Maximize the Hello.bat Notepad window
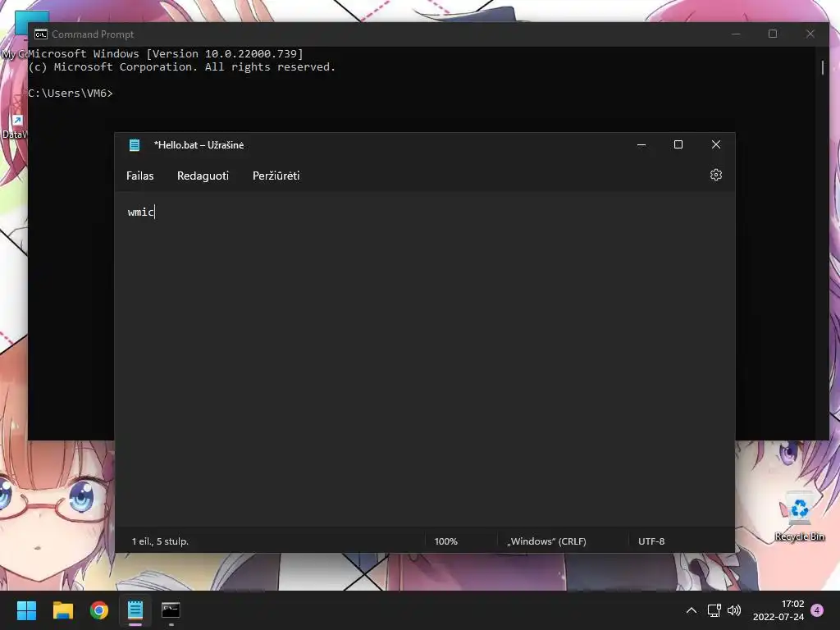The height and width of the screenshot is (630, 840). [678, 144]
